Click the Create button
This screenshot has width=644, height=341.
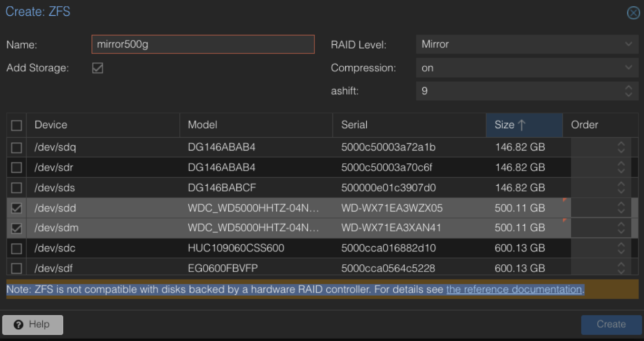tap(611, 324)
